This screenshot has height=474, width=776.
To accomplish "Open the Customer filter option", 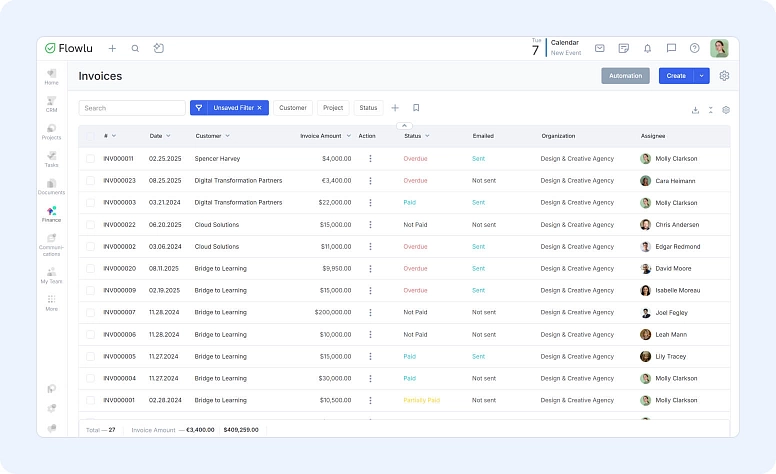I will click(x=293, y=108).
